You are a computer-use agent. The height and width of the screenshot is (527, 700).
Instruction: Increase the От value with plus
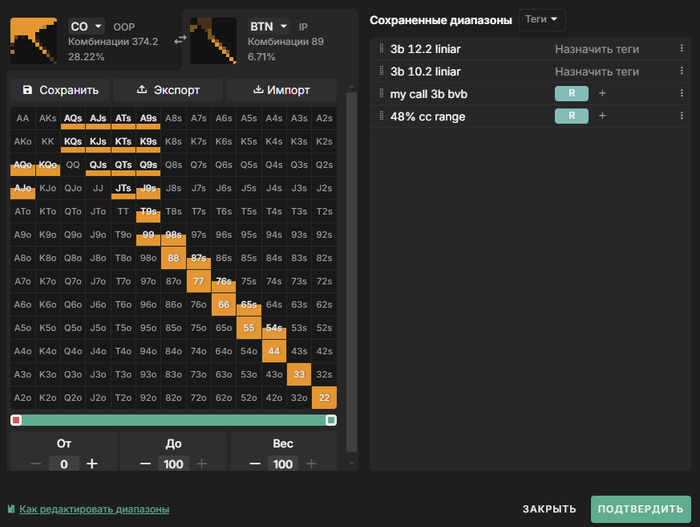(92, 464)
